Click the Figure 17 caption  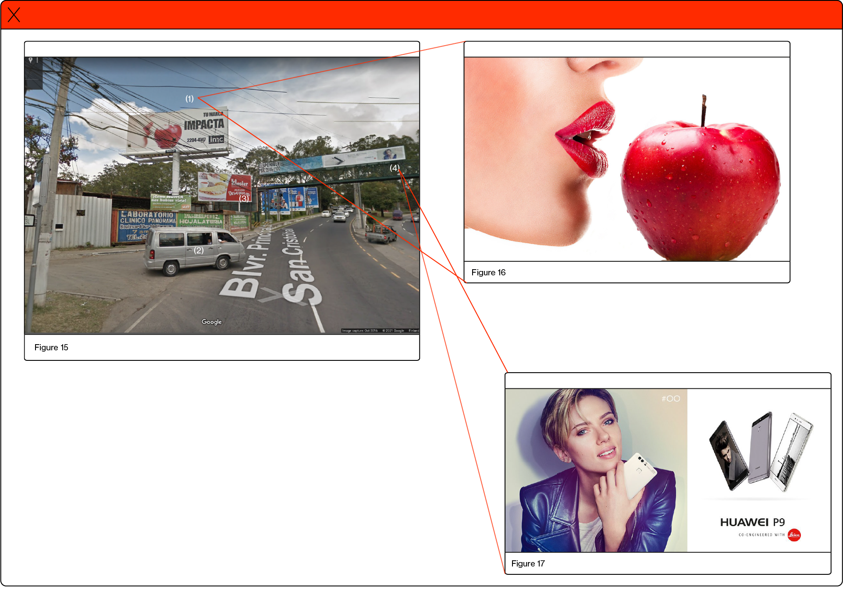pyautogui.click(x=528, y=564)
